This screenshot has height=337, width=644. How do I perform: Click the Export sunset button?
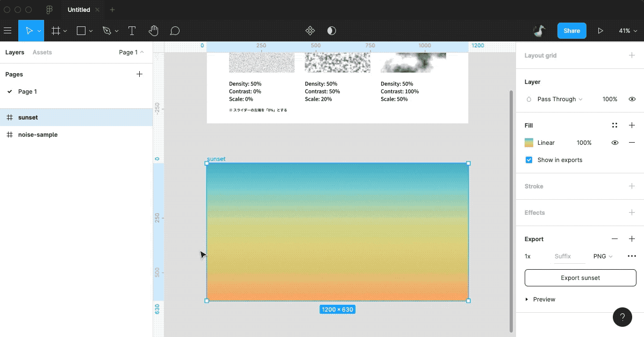tap(581, 278)
